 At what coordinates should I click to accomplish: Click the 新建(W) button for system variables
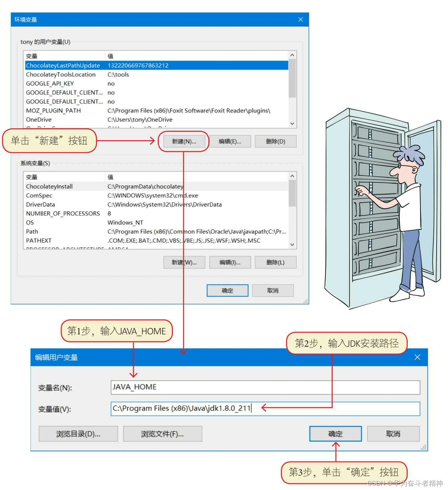184,262
